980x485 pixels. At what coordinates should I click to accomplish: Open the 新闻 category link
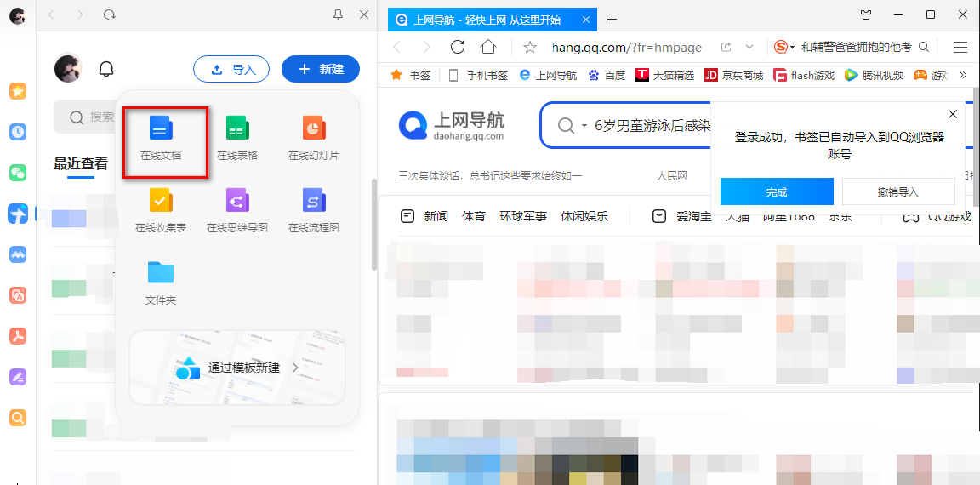click(436, 216)
